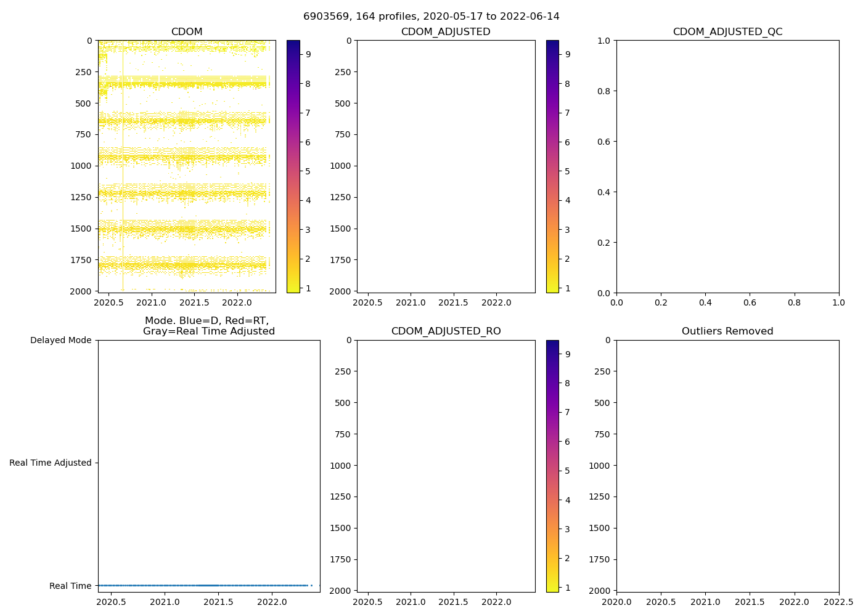Select the "CDOM_ADJUSTED_QC" plot title
Viewport: 863px width, 616px height.
(727, 32)
